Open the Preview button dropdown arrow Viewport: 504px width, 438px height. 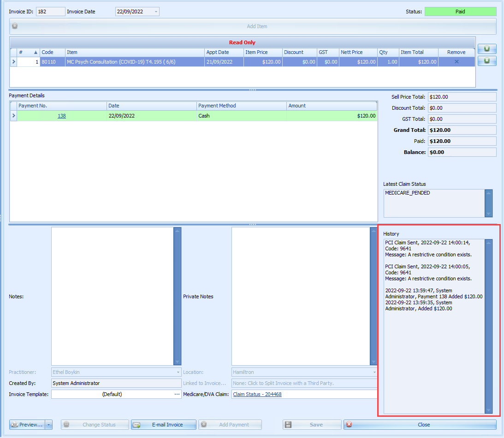click(48, 425)
